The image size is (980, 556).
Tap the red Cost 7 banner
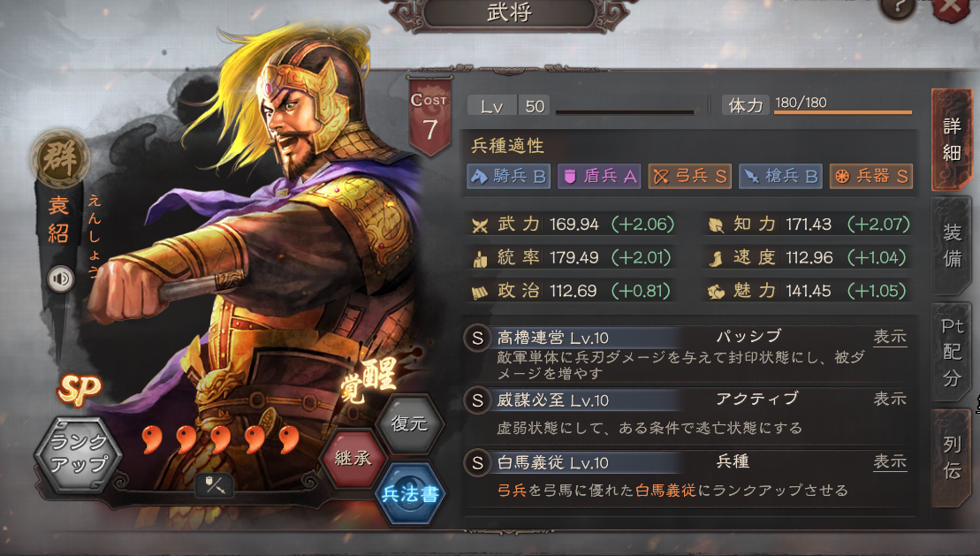pyautogui.click(x=430, y=117)
